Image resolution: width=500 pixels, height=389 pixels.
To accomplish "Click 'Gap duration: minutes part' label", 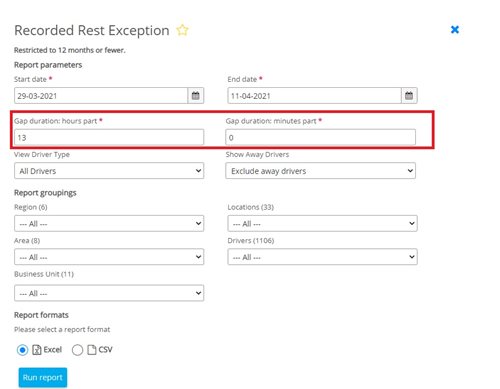I will pyautogui.click(x=271, y=121).
